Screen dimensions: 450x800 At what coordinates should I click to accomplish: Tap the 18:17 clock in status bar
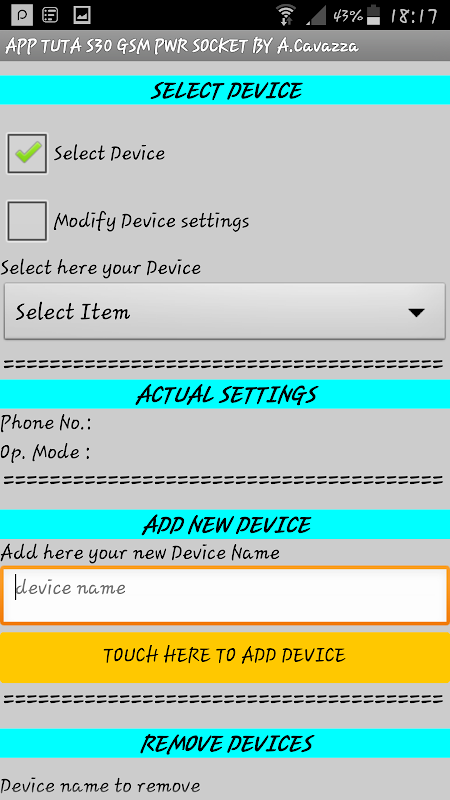414,16
